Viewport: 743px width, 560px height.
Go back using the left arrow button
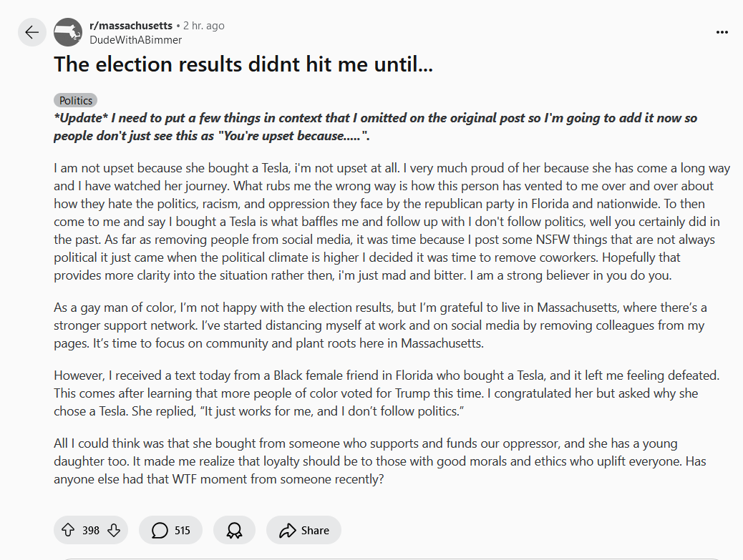tap(31, 32)
